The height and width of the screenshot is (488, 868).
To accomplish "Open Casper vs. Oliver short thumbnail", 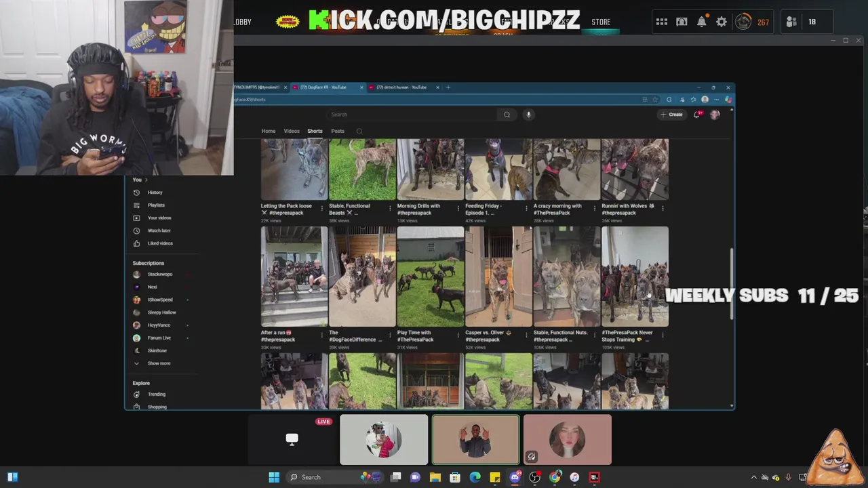I will coord(498,277).
